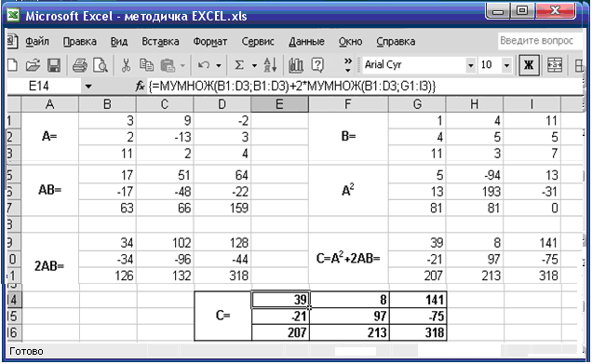The image size is (592, 364).
Task: Open Print Preview icon
Action: click(101, 65)
